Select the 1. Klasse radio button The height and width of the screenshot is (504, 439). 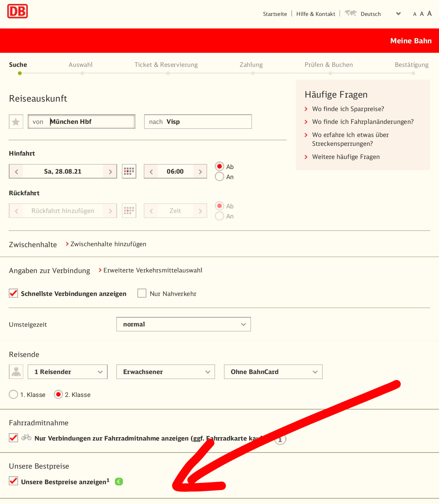[13, 394]
